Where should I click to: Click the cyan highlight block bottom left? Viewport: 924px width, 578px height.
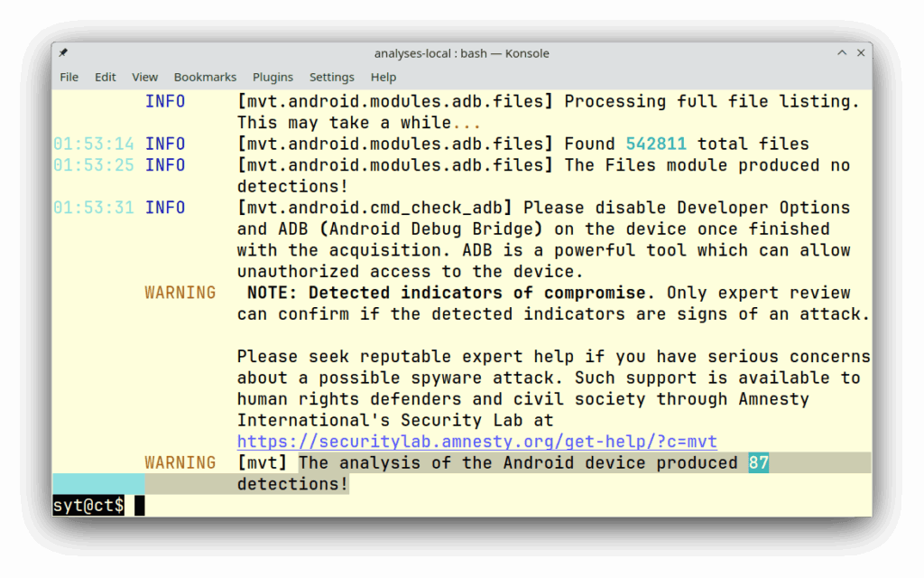point(97,484)
